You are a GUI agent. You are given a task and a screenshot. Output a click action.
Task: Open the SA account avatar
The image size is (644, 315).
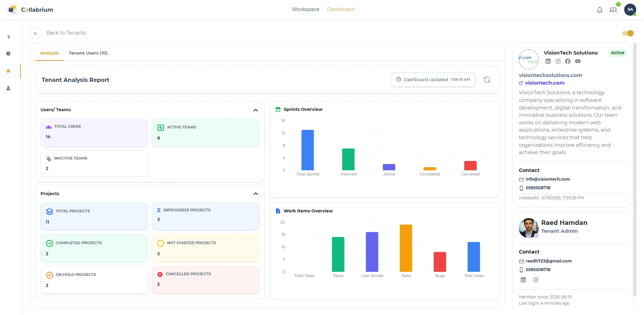click(630, 10)
